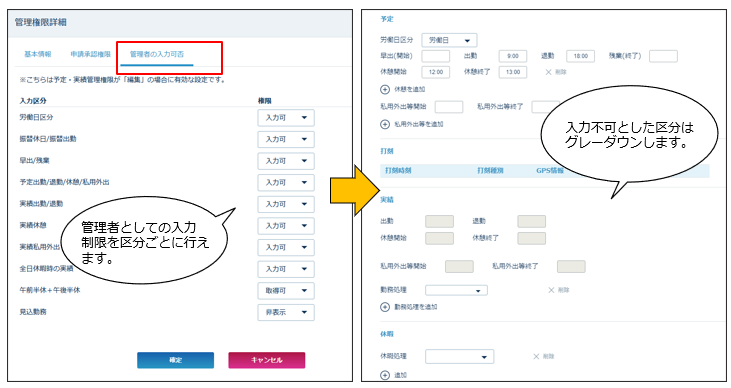Click the plus icon beside 勤務処理を追加
This screenshot has height=388, width=731.
(385, 307)
